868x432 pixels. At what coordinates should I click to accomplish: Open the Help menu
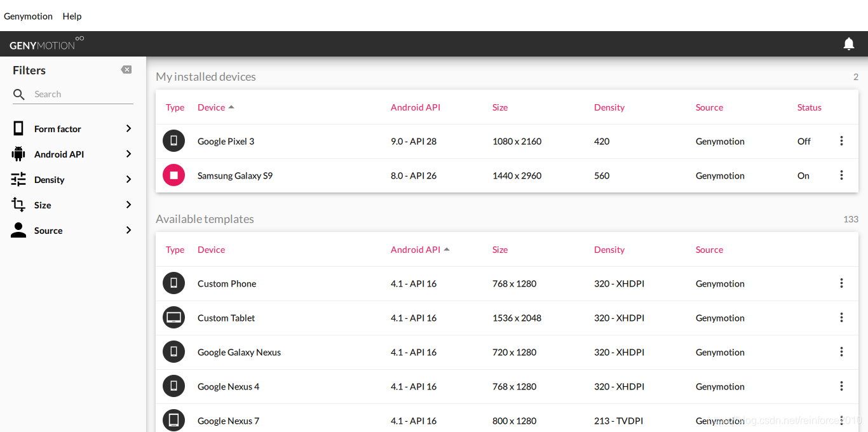pos(72,16)
